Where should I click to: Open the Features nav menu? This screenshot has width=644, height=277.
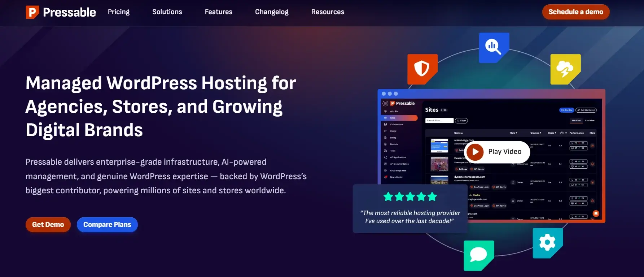(219, 12)
